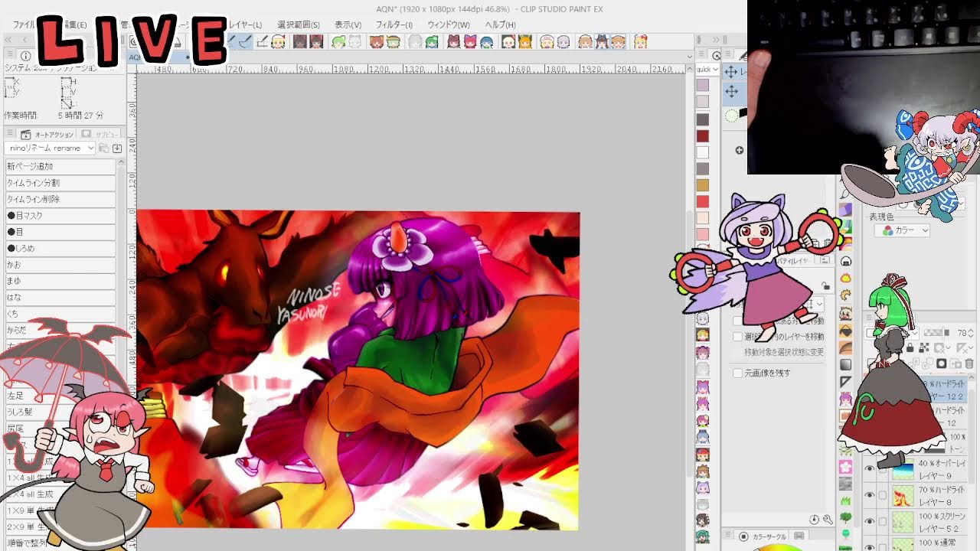This screenshot has width=980, height=551.
Task: Pick the lavender swatch at the top of the palette strip
Action: point(703,86)
